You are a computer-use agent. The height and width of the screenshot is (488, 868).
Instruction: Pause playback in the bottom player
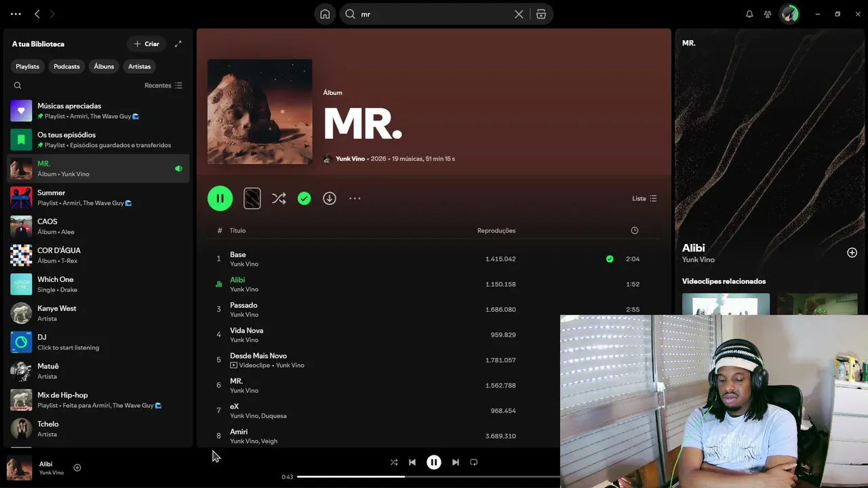pos(434,462)
